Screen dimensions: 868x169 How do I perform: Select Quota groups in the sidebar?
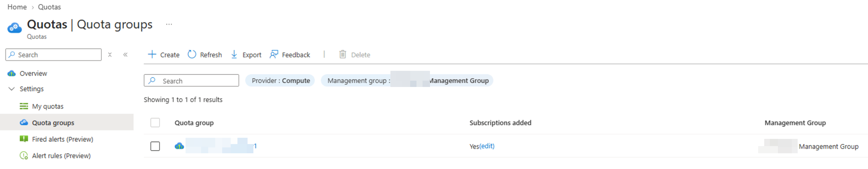tap(53, 123)
